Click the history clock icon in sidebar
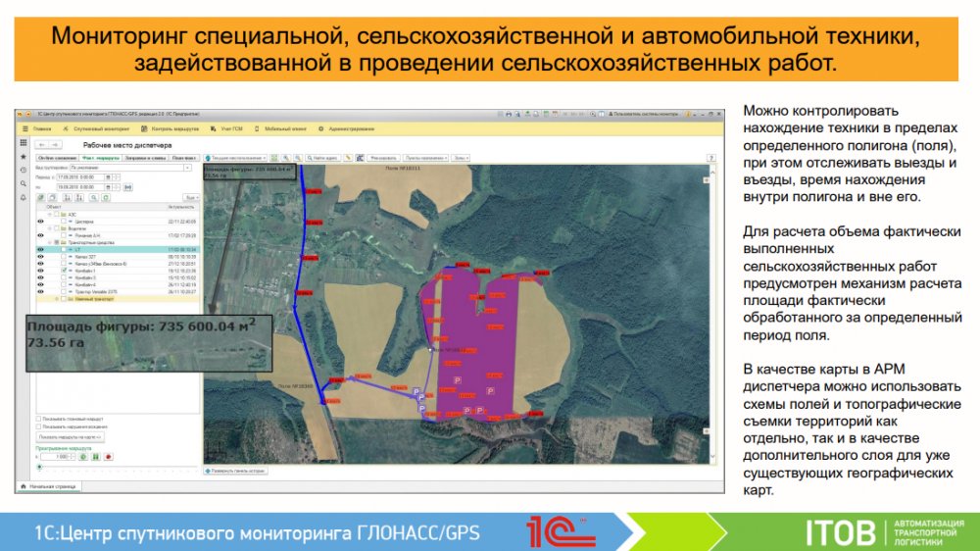The width and height of the screenshot is (980, 551). click(23, 170)
